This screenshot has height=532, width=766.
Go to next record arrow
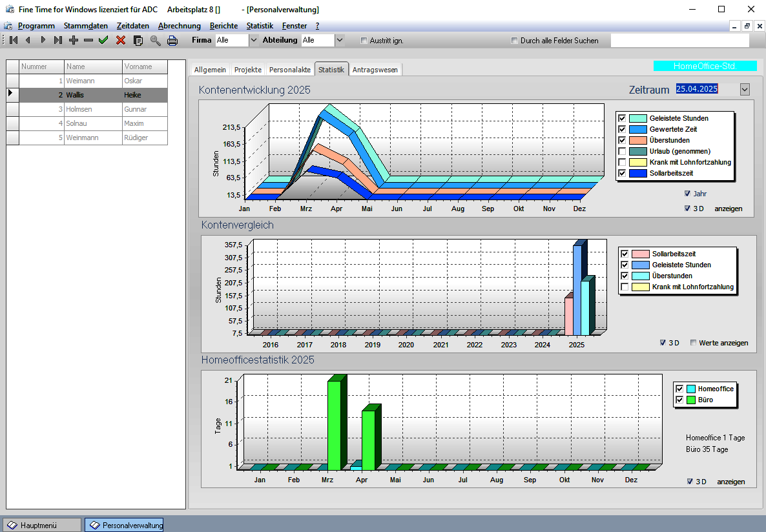[43, 40]
